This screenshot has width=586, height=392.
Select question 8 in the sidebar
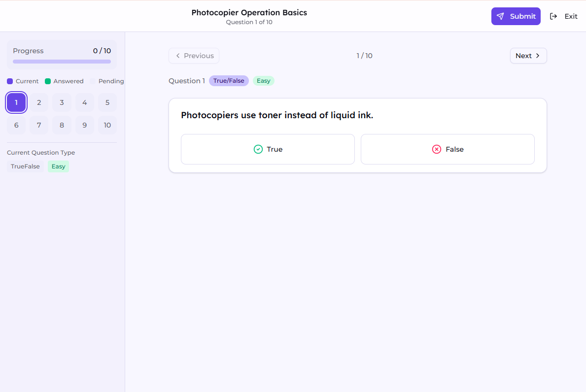click(x=62, y=125)
